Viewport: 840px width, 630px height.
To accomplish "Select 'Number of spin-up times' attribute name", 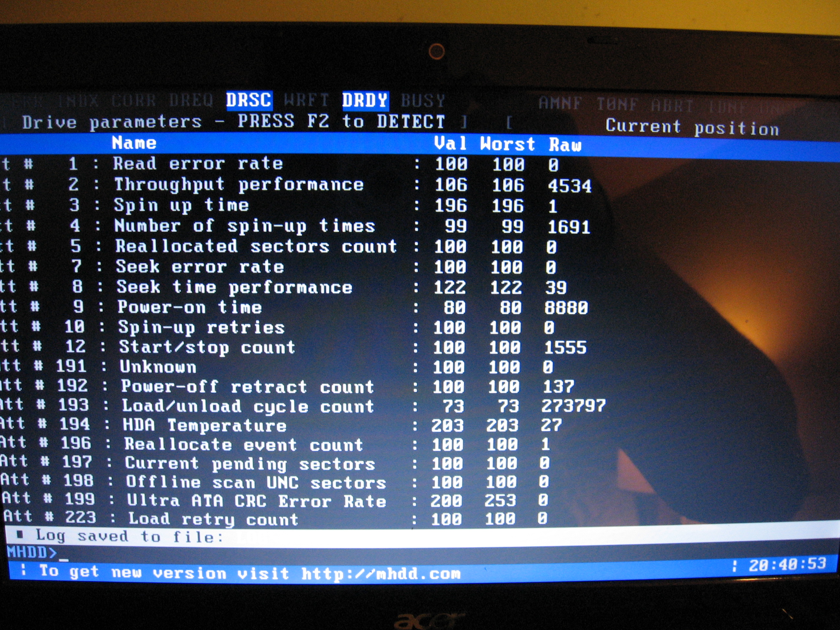I will pos(245,226).
